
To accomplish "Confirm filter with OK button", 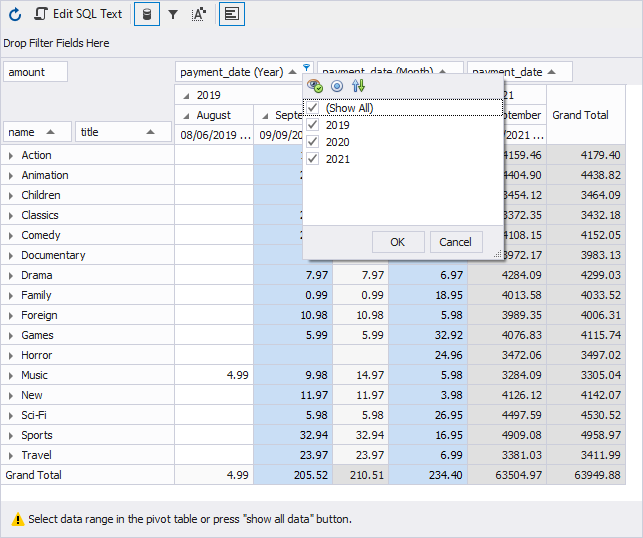I will coord(397,242).
